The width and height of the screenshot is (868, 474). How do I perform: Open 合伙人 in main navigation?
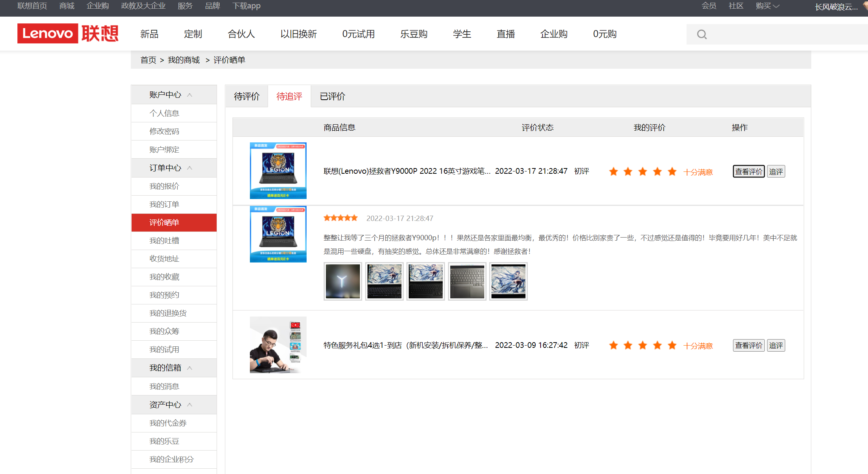pyautogui.click(x=241, y=34)
